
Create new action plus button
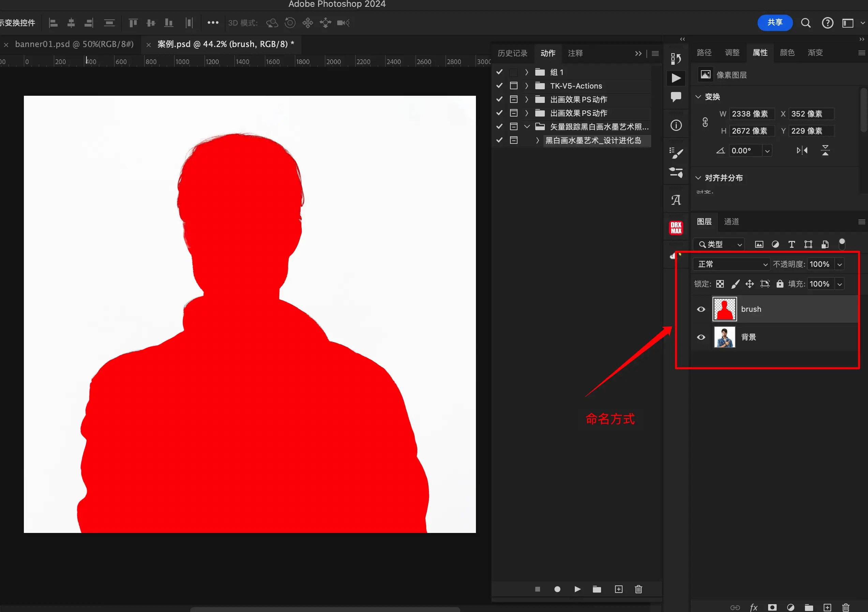[618, 589]
